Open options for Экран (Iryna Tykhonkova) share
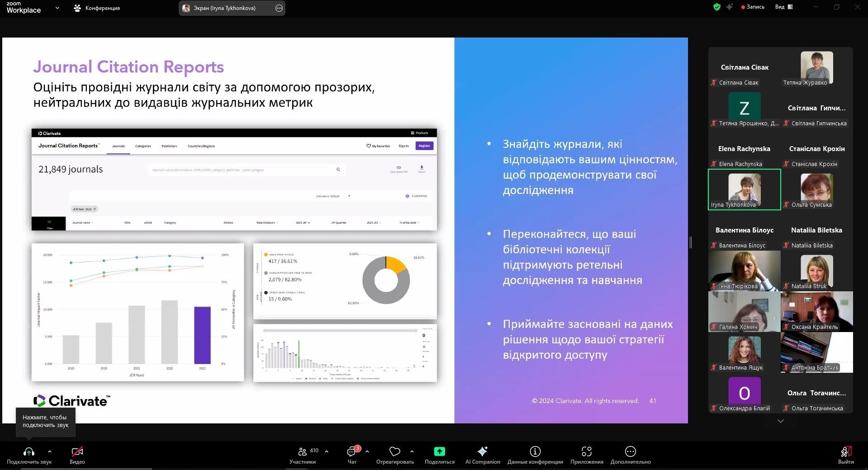The width and height of the screenshot is (868, 470). click(279, 8)
